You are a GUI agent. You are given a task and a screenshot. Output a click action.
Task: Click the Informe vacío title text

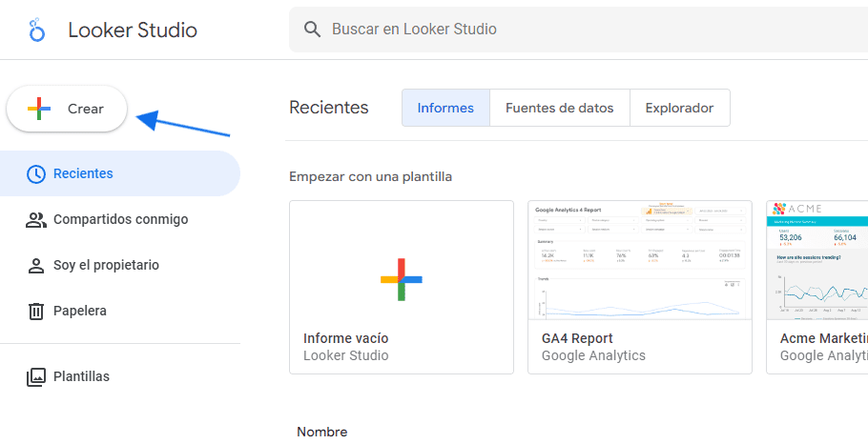(346, 338)
